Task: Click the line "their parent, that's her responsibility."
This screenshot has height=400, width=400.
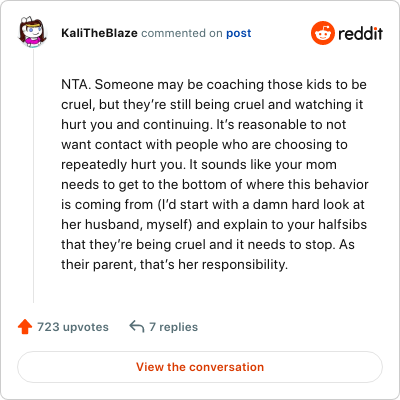Action: (x=174, y=265)
